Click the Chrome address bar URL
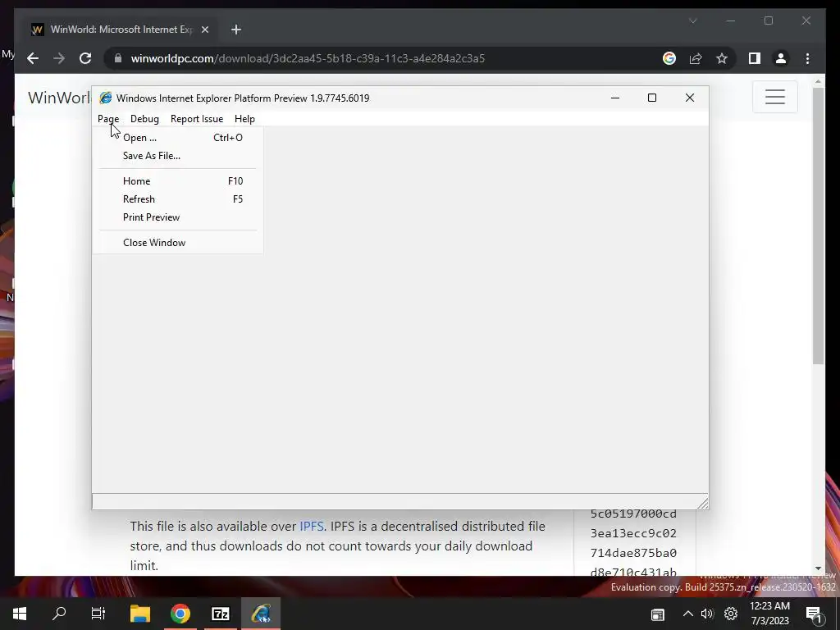840x630 pixels. pyautogui.click(x=308, y=58)
